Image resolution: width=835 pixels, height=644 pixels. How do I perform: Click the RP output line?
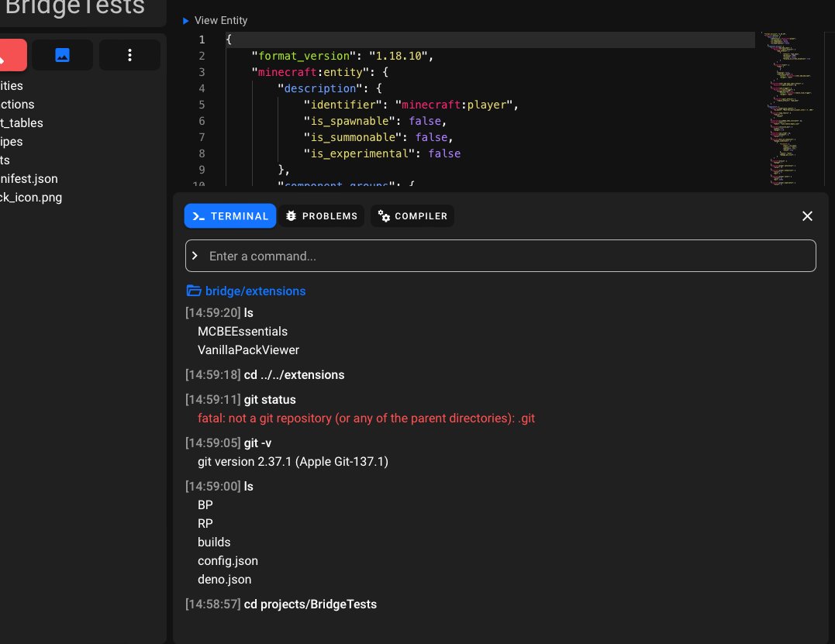(x=205, y=524)
